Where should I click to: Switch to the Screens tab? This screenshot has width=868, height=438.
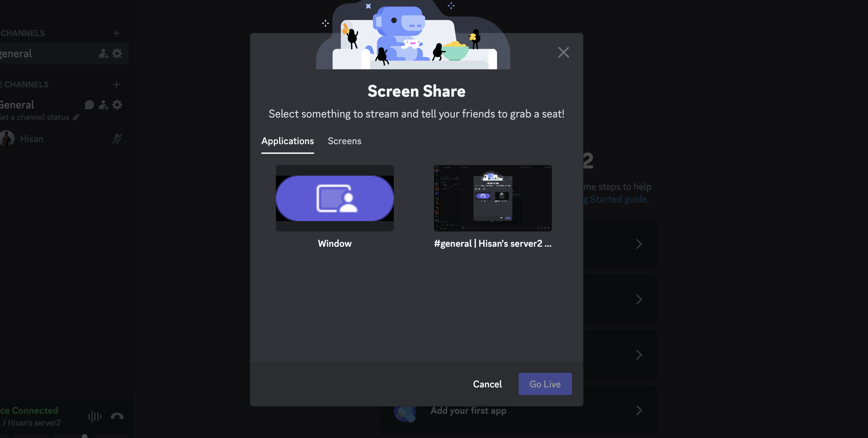(x=344, y=141)
